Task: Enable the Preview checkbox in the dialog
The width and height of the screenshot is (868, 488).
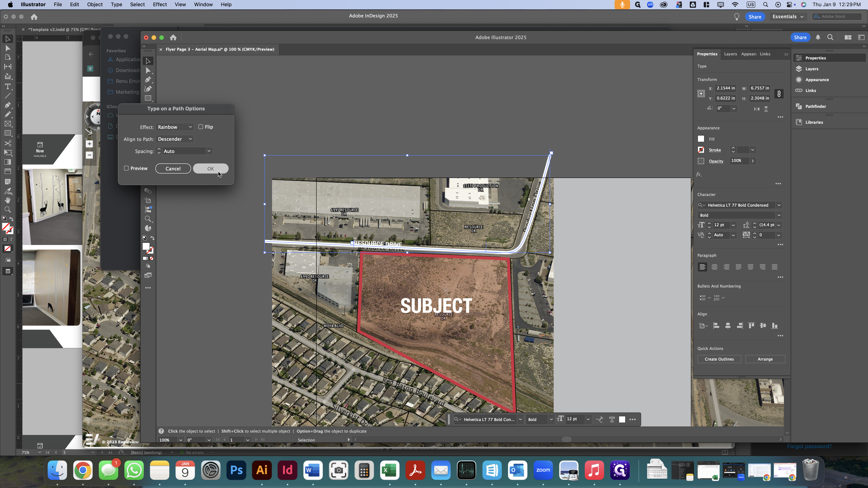Action: (126, 168)
